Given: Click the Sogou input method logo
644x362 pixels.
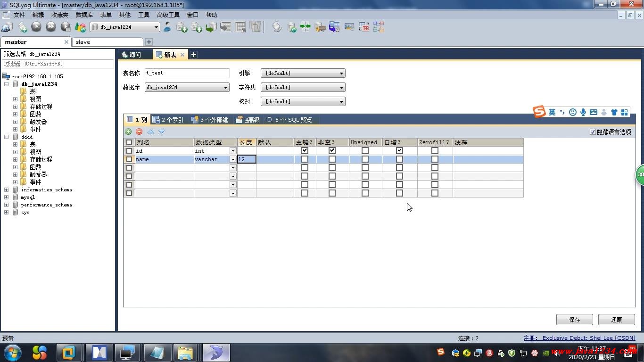Looking at the screenshot, I should (x=539, y=112).
